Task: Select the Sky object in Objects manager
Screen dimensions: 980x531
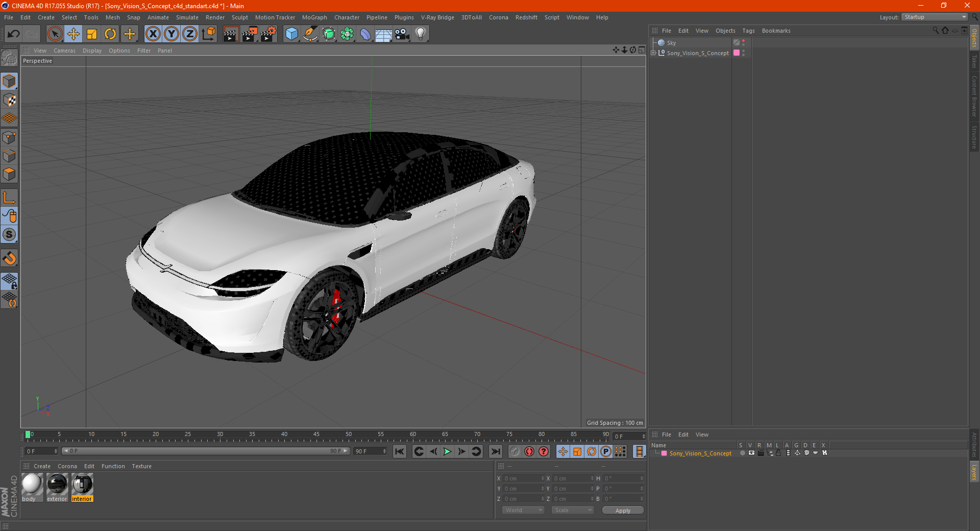Action: pos(671,43)
